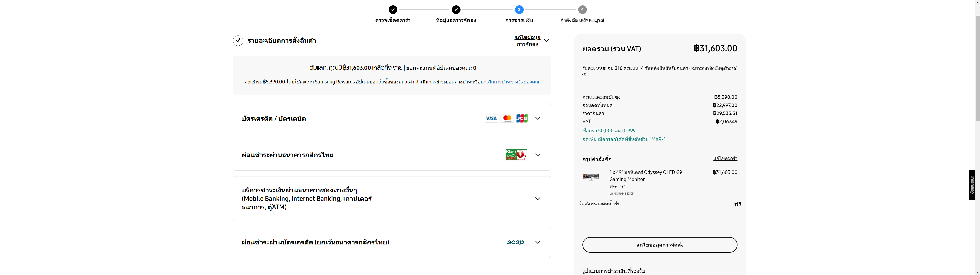This screenshot has width=980, height=275.
Task: Click the 2C2P payment logo
Action: pyautogui.click(x=515, y=242)
